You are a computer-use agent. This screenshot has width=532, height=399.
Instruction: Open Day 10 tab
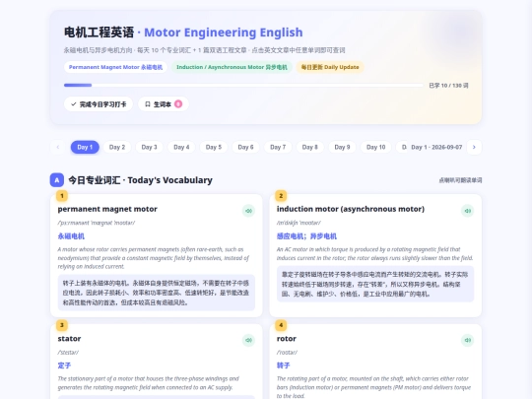[376, 147]
